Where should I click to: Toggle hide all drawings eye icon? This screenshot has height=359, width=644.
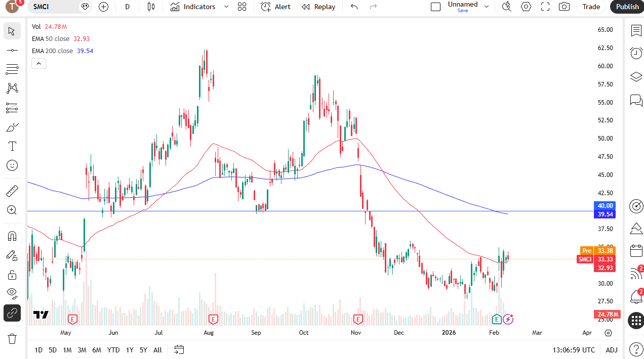tap(12, 294)
